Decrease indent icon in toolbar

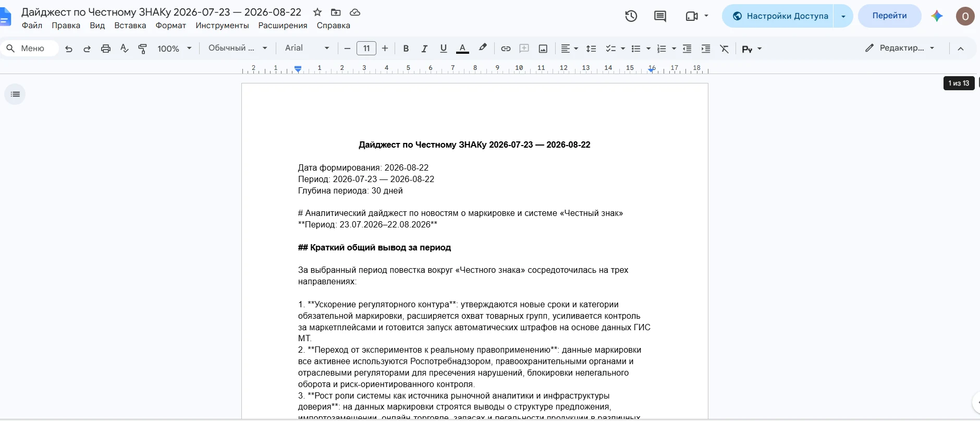(687, 49)
